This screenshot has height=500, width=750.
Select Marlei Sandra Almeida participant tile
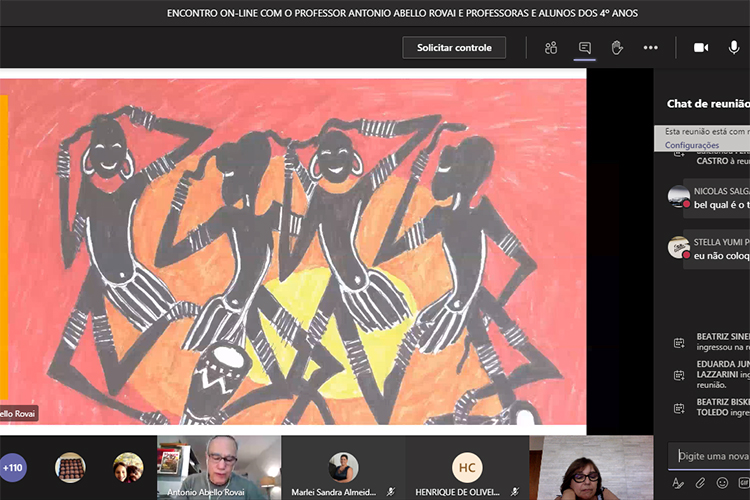coord(343,467)
